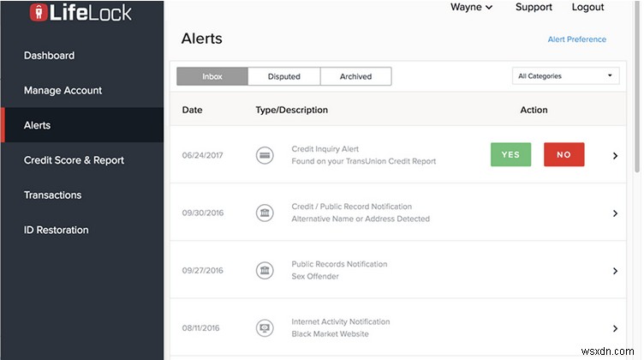Screen dimensions: 644x360
Task: Expand the Public Records Notification chevron
Action: pos(615,271)
